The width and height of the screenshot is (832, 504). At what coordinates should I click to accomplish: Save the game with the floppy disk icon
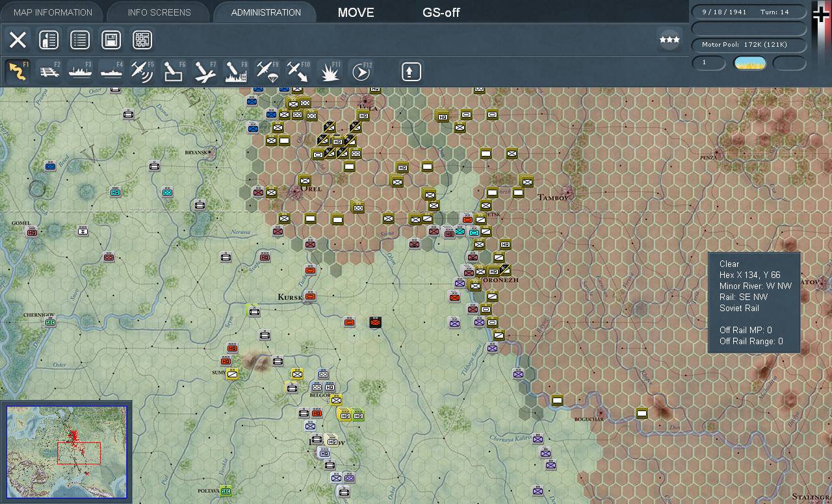pos(111,40)
